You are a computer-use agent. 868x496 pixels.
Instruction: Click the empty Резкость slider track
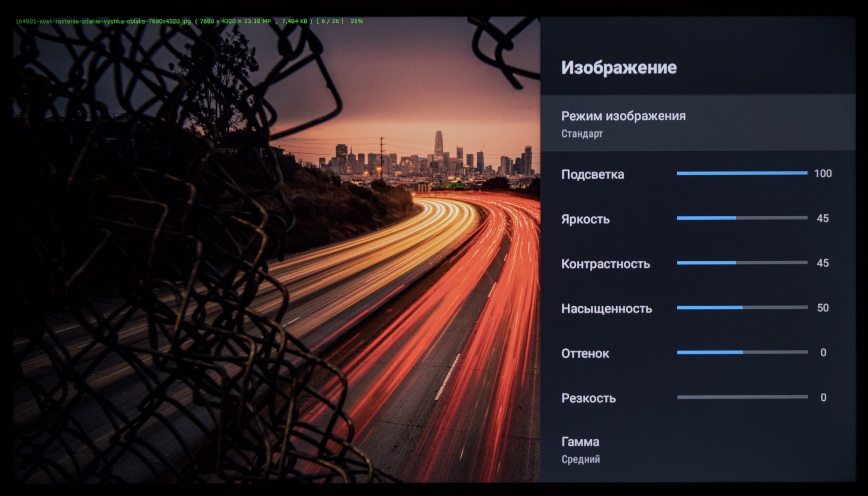pyautogui.click(x=742, y=397)
